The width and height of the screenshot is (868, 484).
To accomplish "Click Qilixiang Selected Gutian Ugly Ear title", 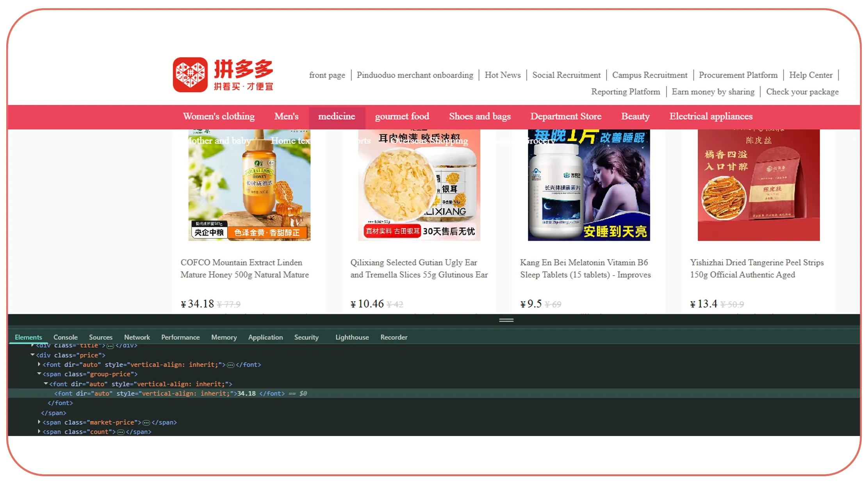I will [x=419, y=269].
